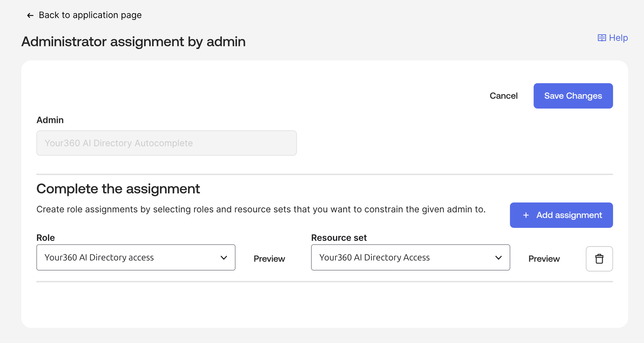
Task: Click the back arrow icon
Action: (x=30, y=15)
